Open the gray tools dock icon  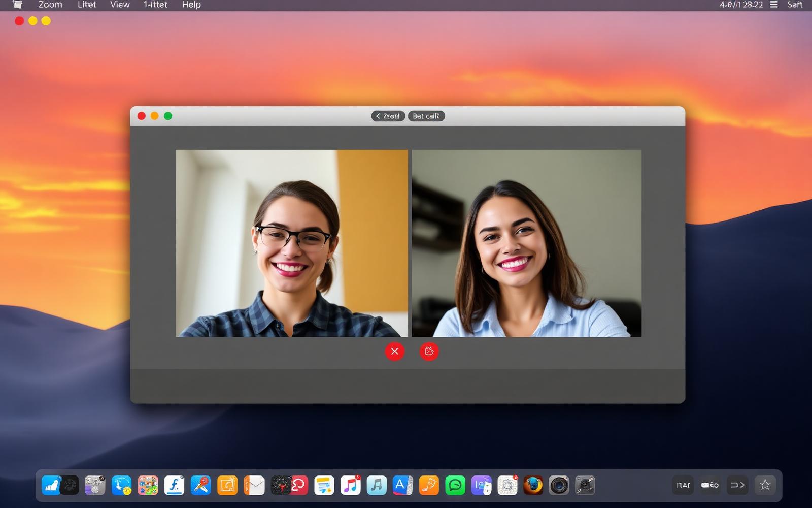(585, 486)
